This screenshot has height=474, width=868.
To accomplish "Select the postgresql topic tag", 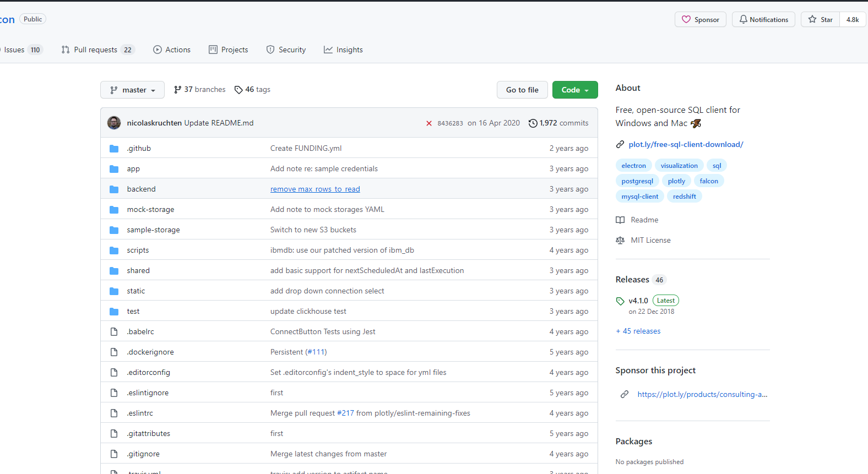I will tap(637, 181).
